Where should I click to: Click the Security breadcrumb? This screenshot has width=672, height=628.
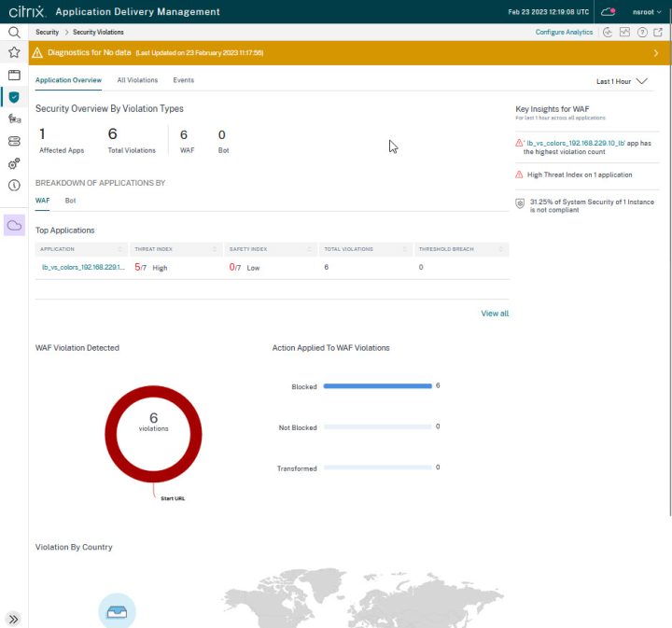click(48, 32)
